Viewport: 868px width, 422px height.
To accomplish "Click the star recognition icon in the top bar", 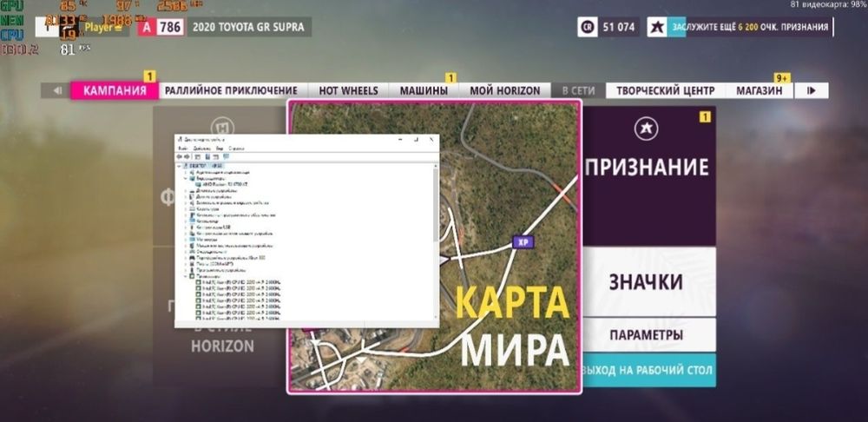I will [x=657, y=27].
